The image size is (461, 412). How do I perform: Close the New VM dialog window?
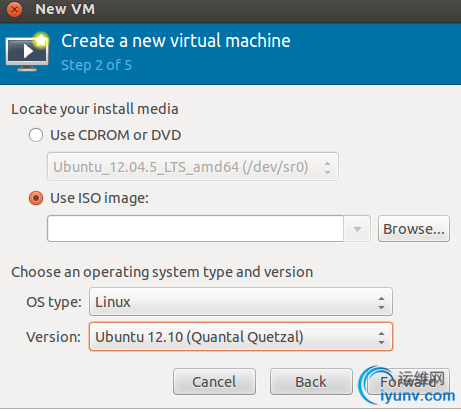14,9
